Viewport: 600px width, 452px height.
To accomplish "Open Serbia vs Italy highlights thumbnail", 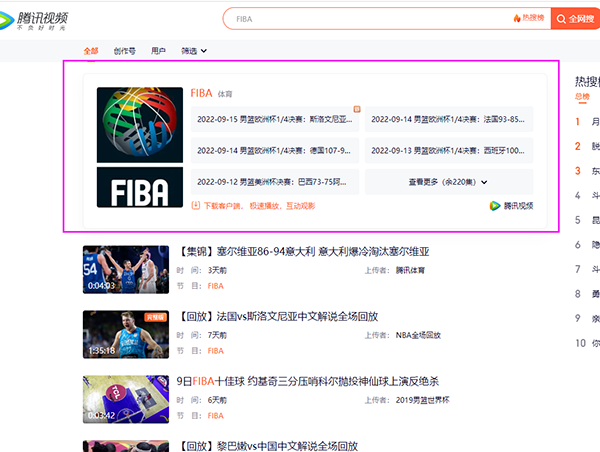I will coord(126,269).
